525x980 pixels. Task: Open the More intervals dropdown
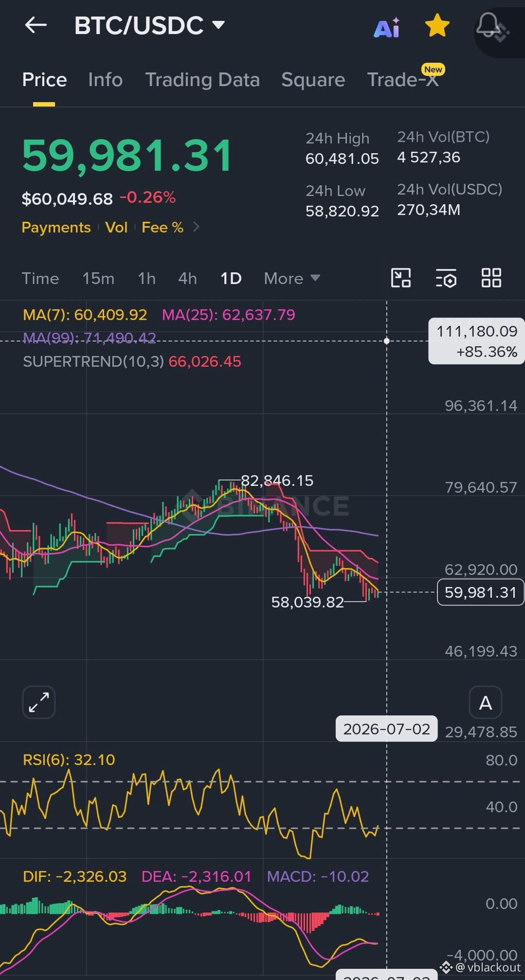click(292, 279)
